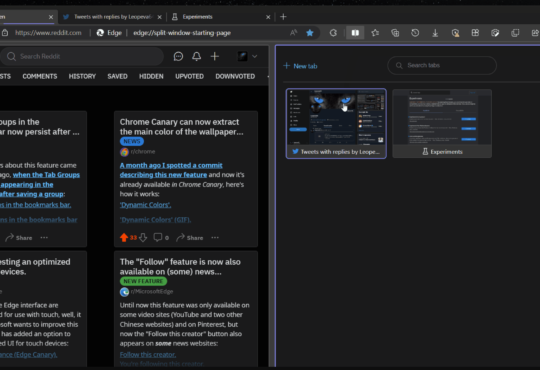Open the "Follow" feature post title

180,267
